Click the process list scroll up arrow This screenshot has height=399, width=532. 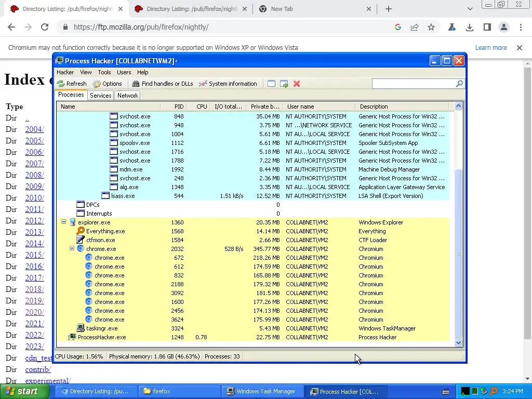[458, 106]
